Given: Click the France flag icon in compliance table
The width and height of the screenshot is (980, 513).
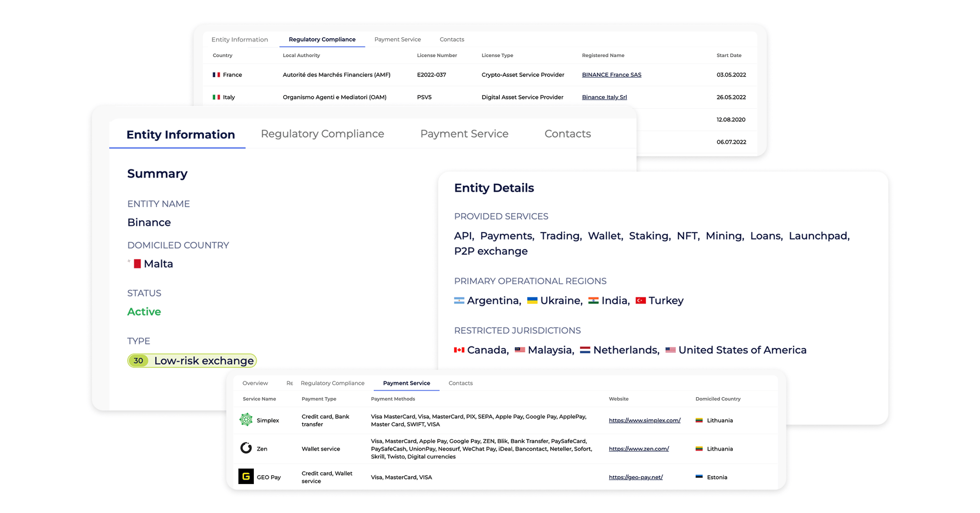Looking at the screenshot, I should click(x=216, y=75).
